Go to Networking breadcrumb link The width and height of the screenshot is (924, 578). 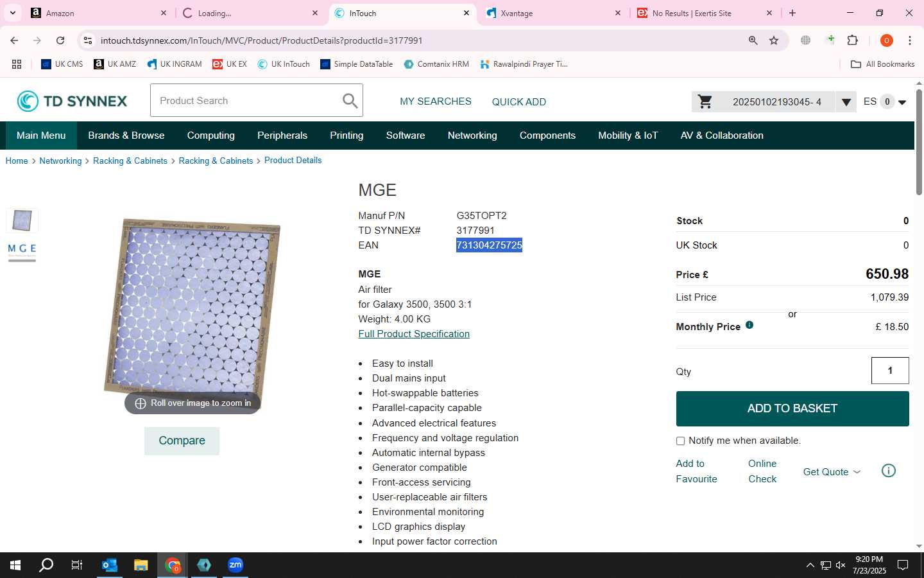pos(60,161)
